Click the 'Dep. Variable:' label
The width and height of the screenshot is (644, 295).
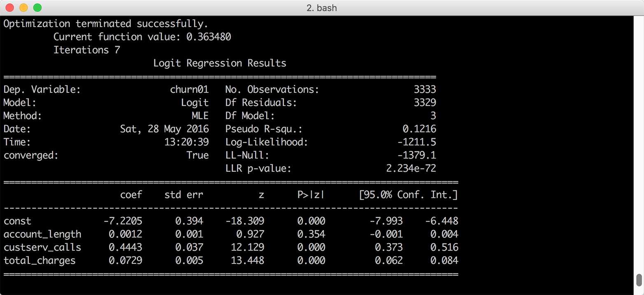pos(42,89)
